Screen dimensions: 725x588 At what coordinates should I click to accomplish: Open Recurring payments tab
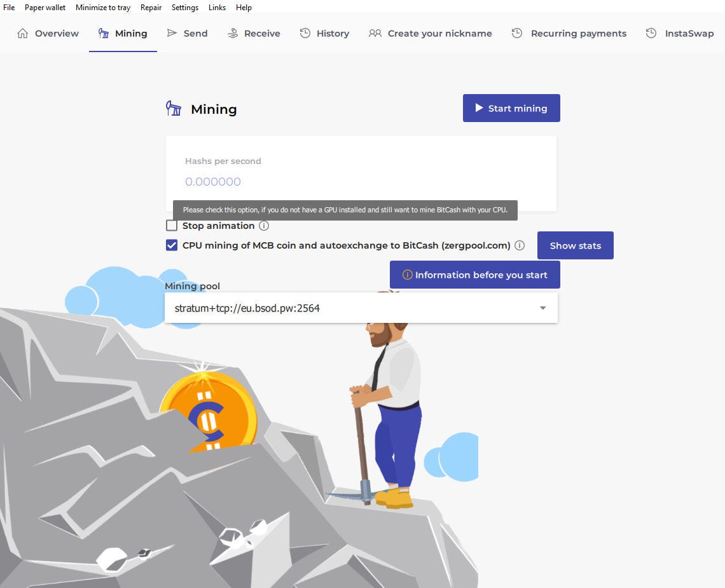569,33
